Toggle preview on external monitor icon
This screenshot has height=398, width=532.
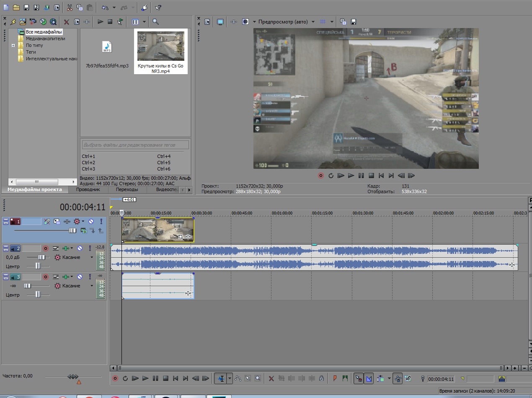coord(220,22)
